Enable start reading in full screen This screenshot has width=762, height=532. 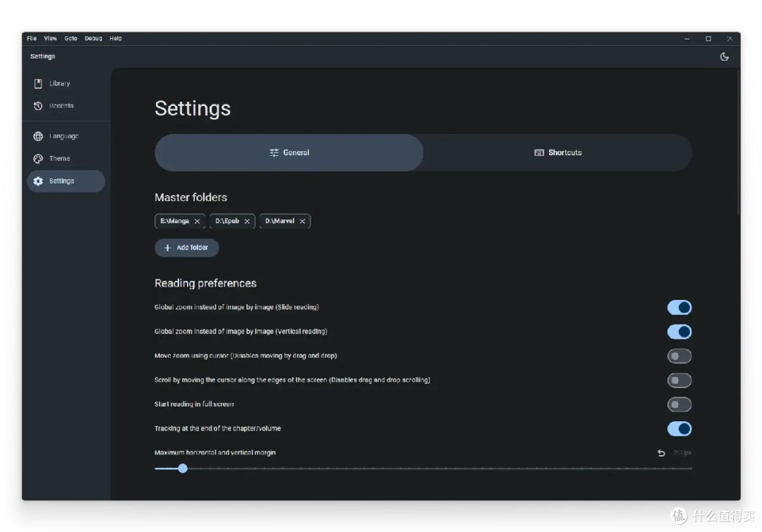[x=679, y=405]
